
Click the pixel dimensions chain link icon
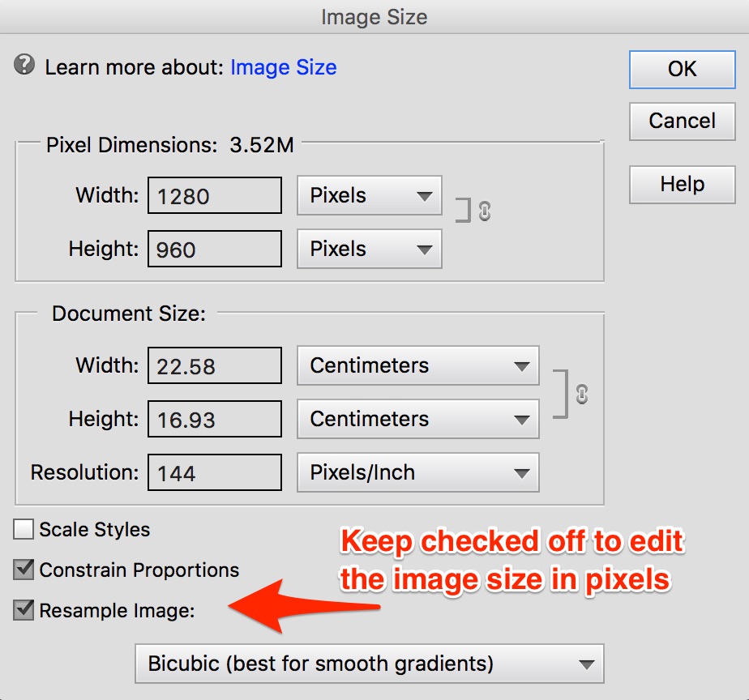coord(485,211)
